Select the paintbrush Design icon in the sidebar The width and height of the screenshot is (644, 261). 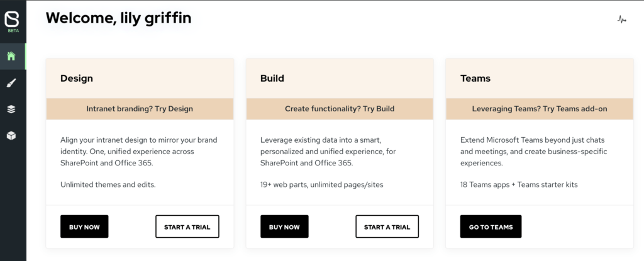tap(11, 84)
